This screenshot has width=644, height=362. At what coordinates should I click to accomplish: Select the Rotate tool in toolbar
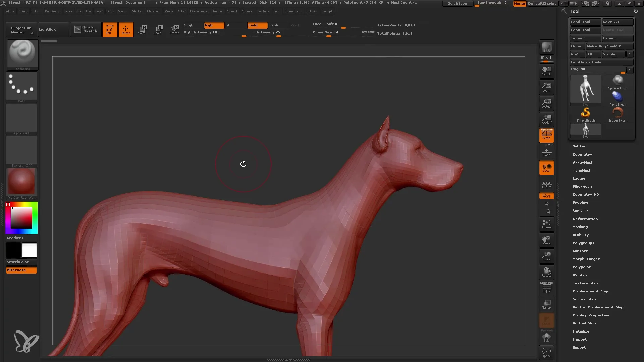click(x=174, y=29)
